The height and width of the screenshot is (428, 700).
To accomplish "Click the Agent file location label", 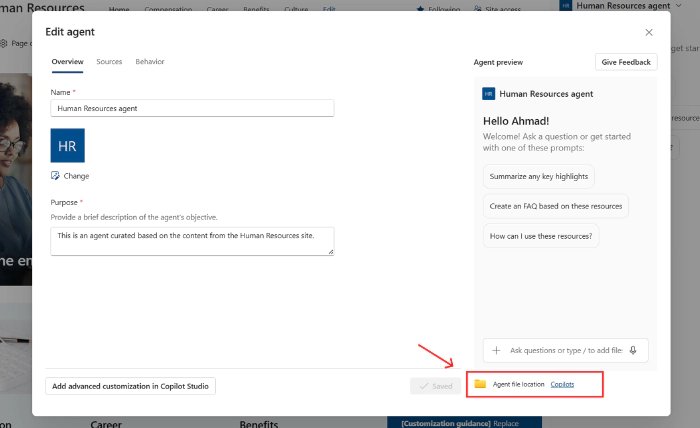I will coord(518,384).
